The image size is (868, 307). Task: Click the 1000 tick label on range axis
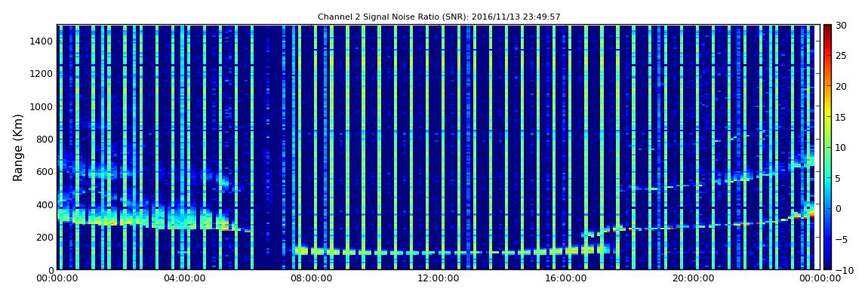[x=42, y=106]
